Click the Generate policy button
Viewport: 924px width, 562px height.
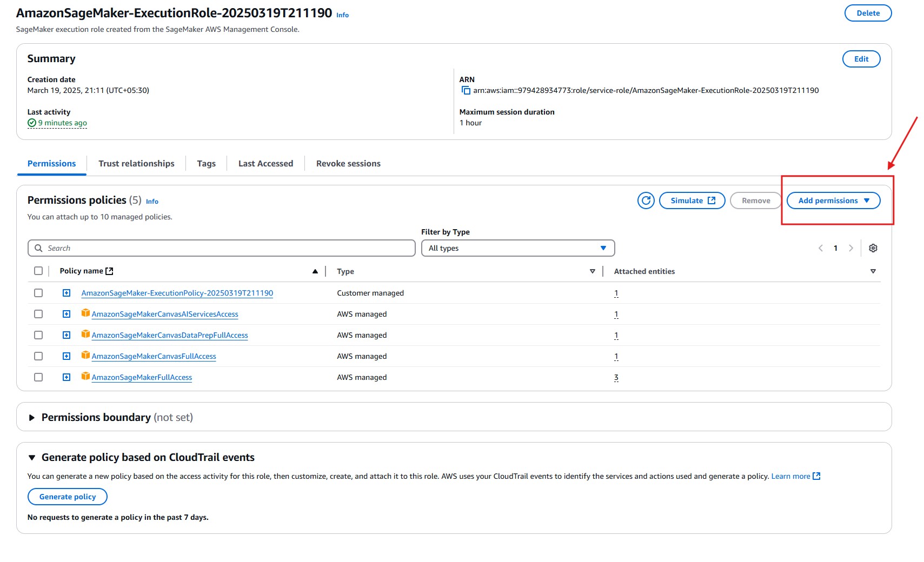(68, 497)
